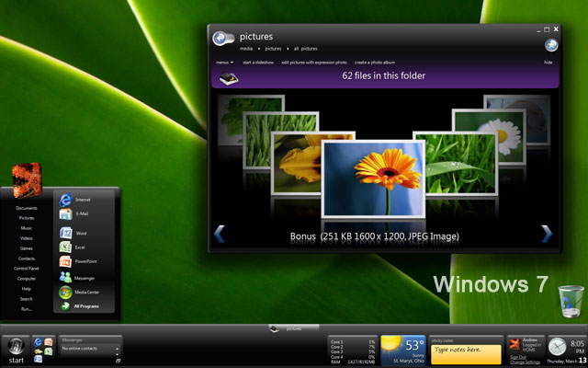Click Sign Out link on taskbar
Image resolution: width=588 pixels, height=368 pixels.
pos(518,357)
